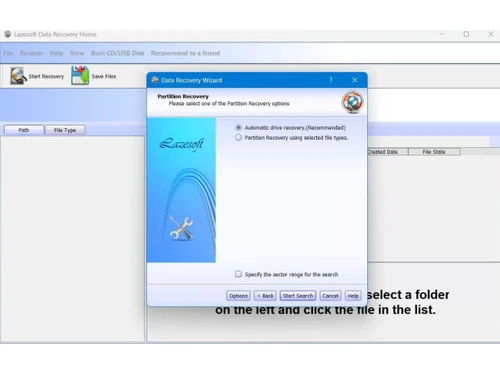The width and height of the screenshot is (500, 375).
Task: Click the Options button in wizard
Action: [x=238, y=296]
